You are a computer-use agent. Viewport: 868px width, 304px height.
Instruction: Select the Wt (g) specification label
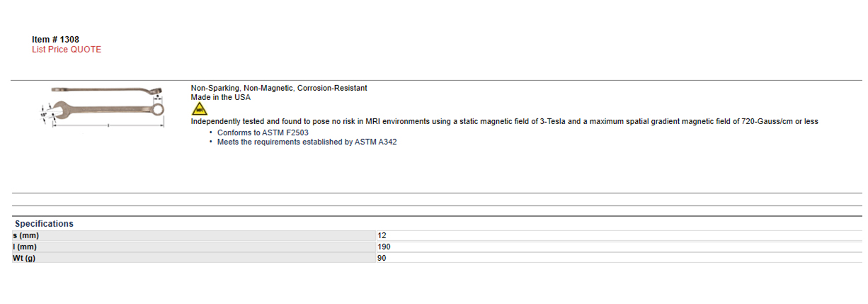[x=24, y=258]
